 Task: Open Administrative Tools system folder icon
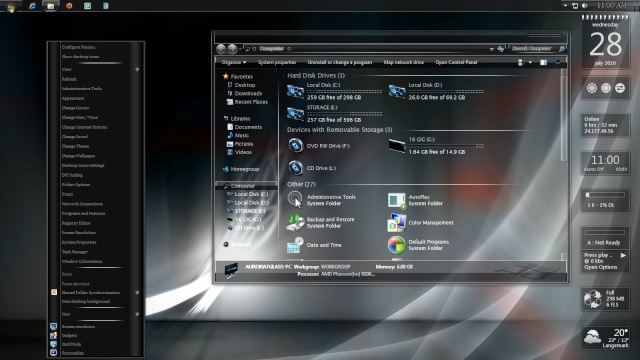(295, 199)
